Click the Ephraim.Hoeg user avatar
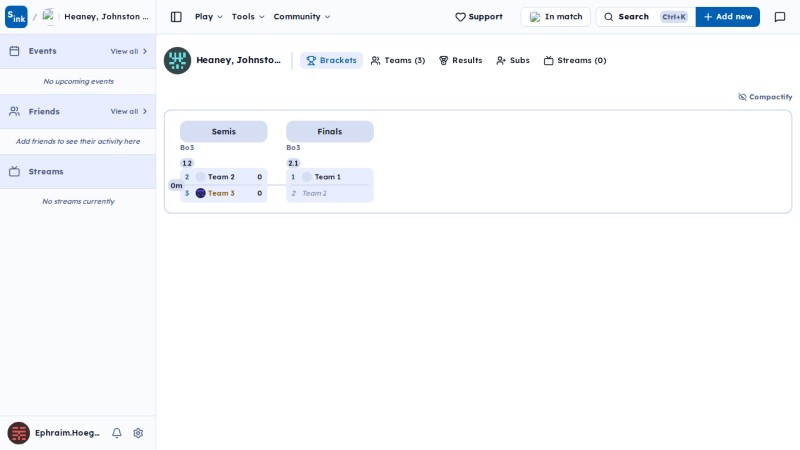 [x=18, y=433]
